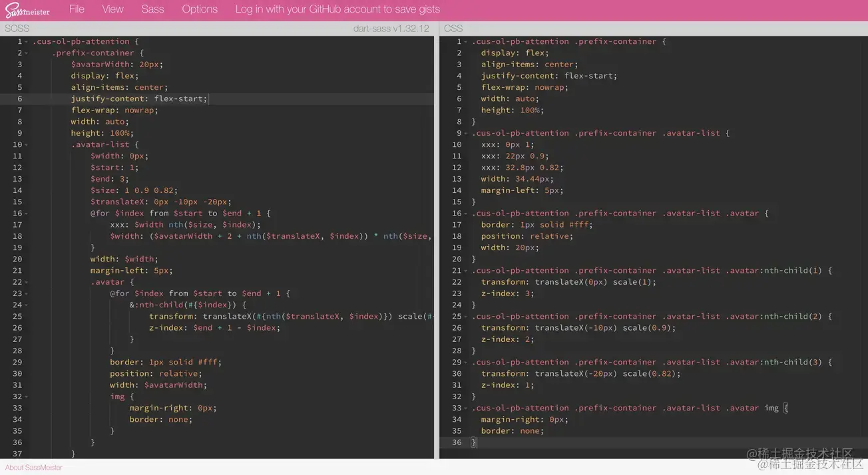Open the File menu
This screenshot has height=475, width=868.
pos(77,9)
